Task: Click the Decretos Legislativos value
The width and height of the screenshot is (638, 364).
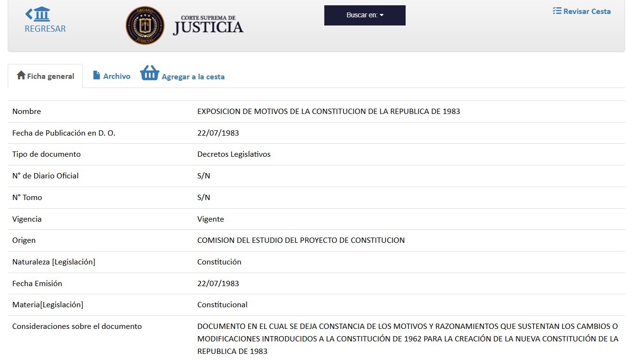Action: 234,154
